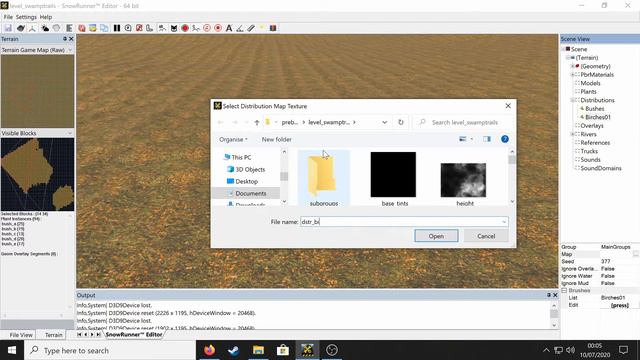Open the address path history dropdown
Viewport: 640px width, 360px height.
click(x=384, y=122)
